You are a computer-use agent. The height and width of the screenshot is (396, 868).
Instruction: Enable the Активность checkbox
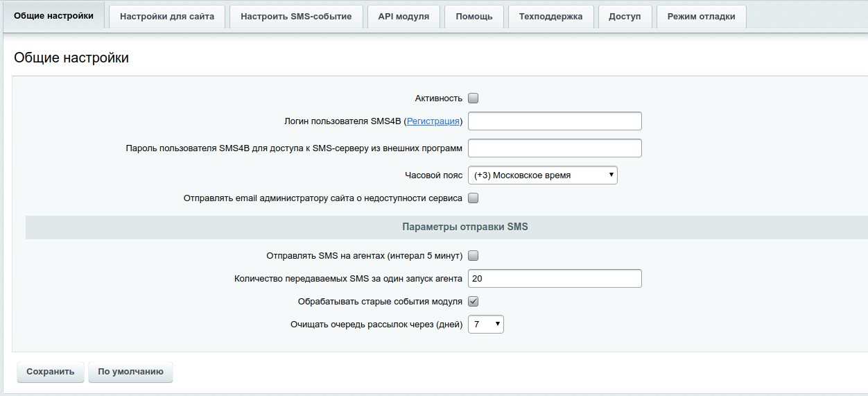pos(474,98)
